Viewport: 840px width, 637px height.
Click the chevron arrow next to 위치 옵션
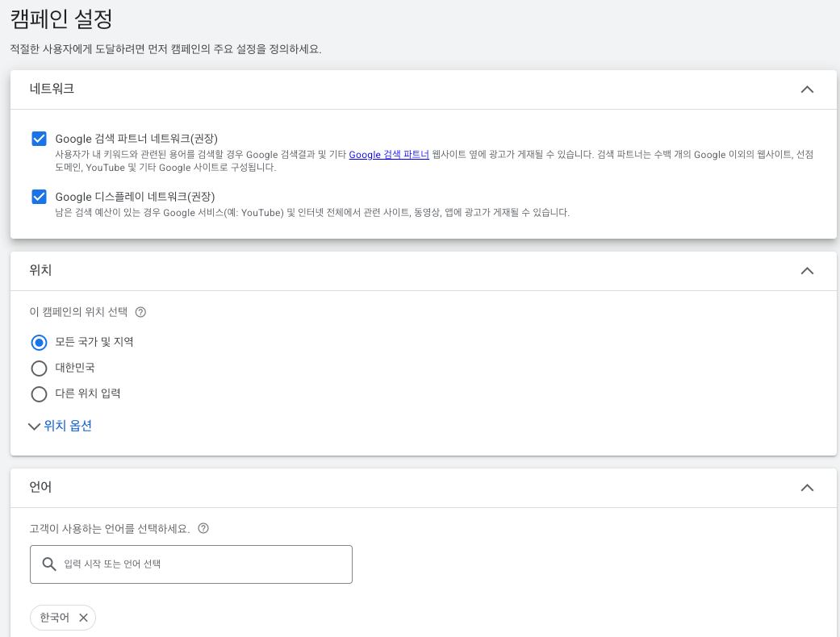coord(34,426)
